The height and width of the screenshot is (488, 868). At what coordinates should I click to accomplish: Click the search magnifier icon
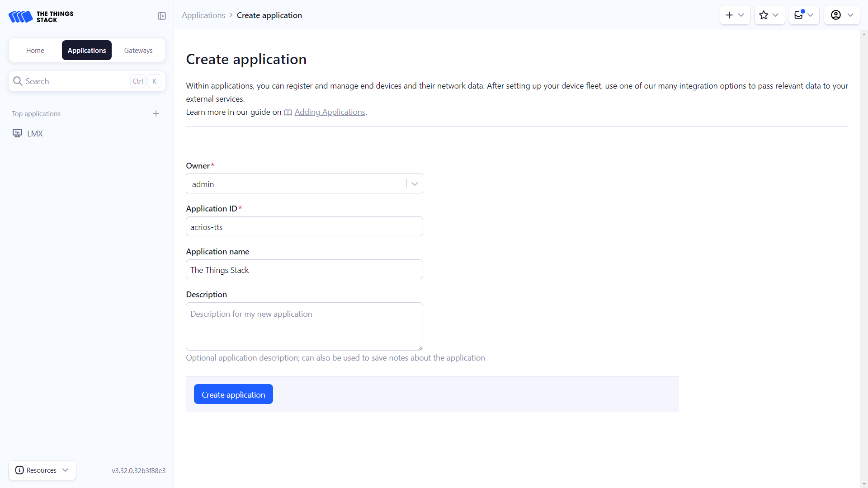point(18,81)
